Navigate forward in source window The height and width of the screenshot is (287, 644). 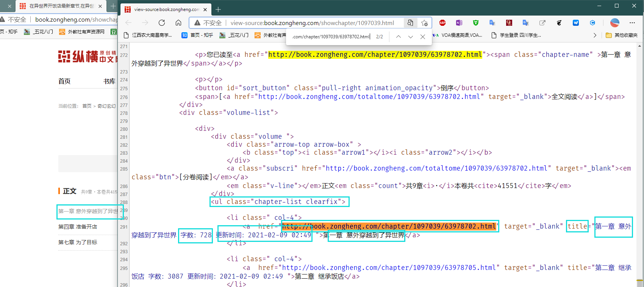click(x=145, y=23)
